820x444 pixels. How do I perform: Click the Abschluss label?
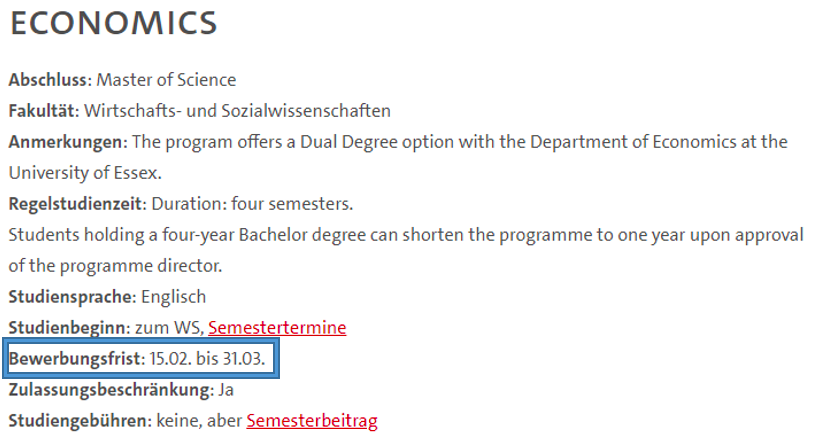(x=50, y=80)
